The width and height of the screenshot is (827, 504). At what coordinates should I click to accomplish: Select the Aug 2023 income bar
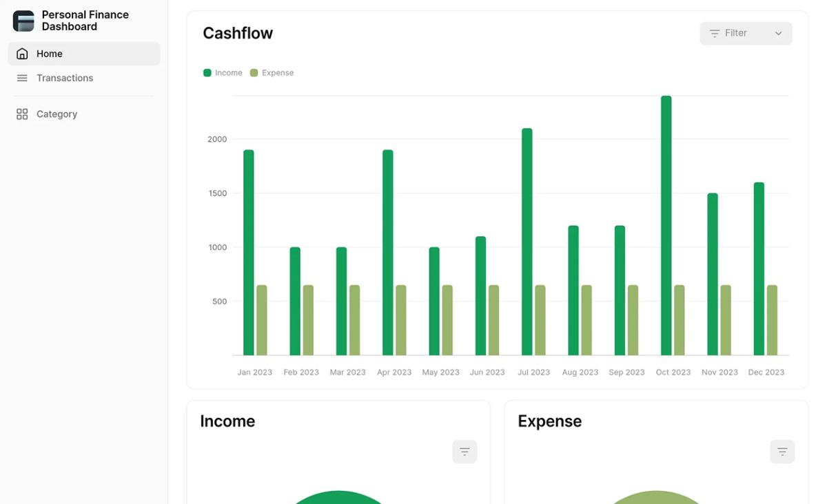click(x=573, y=291)
